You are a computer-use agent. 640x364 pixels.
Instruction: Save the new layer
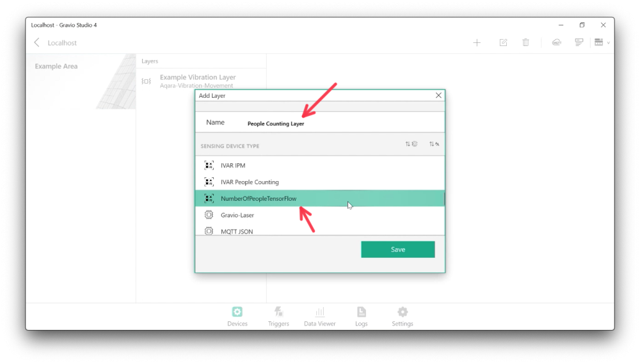tap(398, 249)
